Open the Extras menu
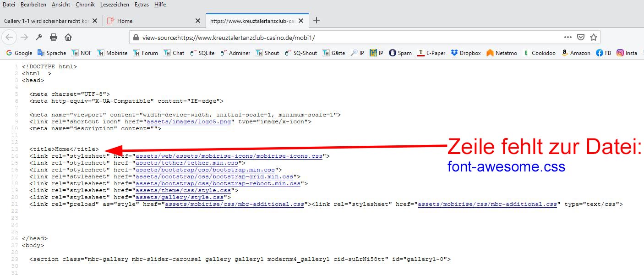The width and height of the screenshot is (644, 276). pos(142,5)
